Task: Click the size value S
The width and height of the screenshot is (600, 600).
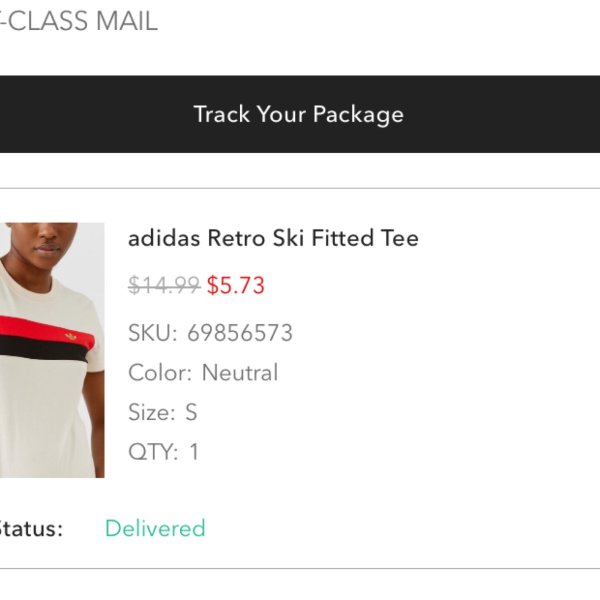Action: point(191,412)
